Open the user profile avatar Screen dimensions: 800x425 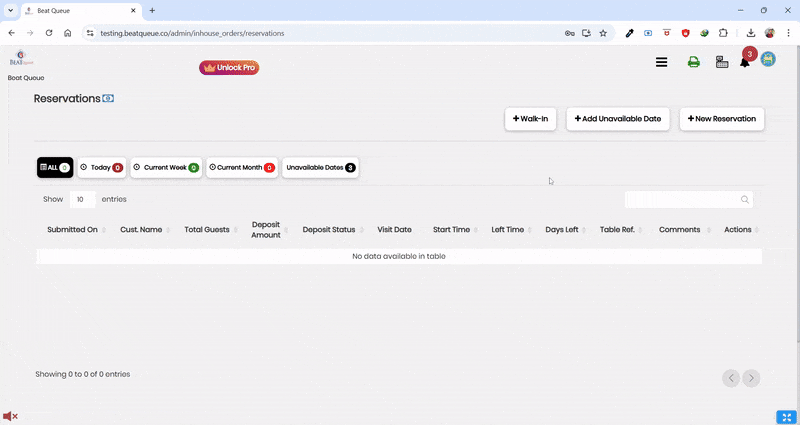pyautogui.click(x=769, y=60)
